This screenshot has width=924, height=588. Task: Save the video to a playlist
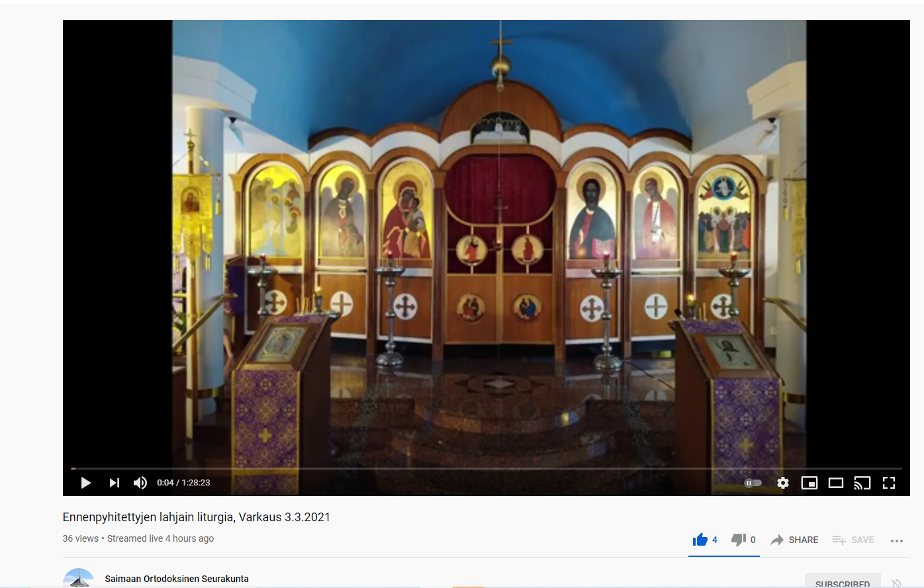pos(853,540)
